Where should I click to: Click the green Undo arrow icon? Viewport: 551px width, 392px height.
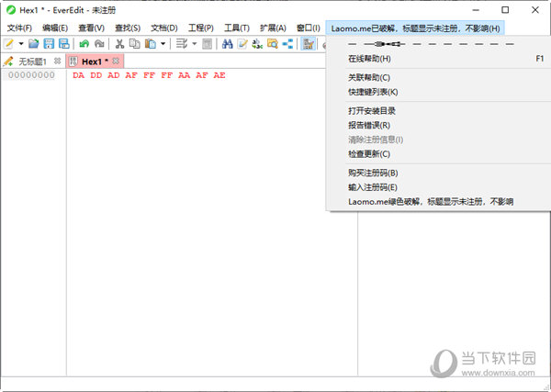pyautogui.click(x=84, y=44)
